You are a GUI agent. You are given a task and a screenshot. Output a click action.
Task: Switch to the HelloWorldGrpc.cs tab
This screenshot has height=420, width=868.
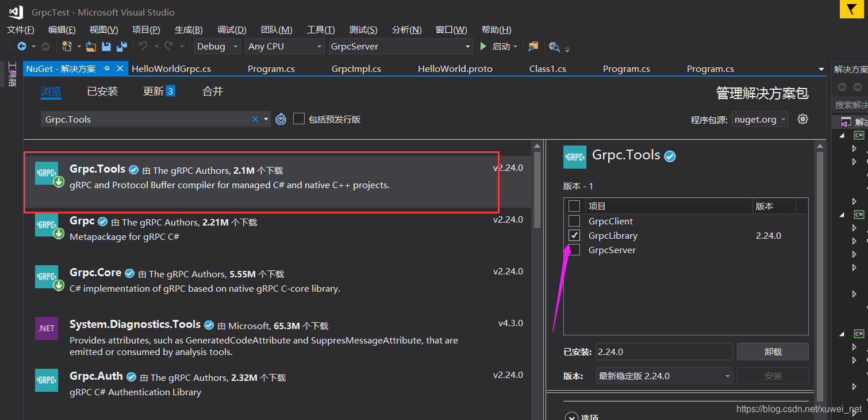pos(171,68)
